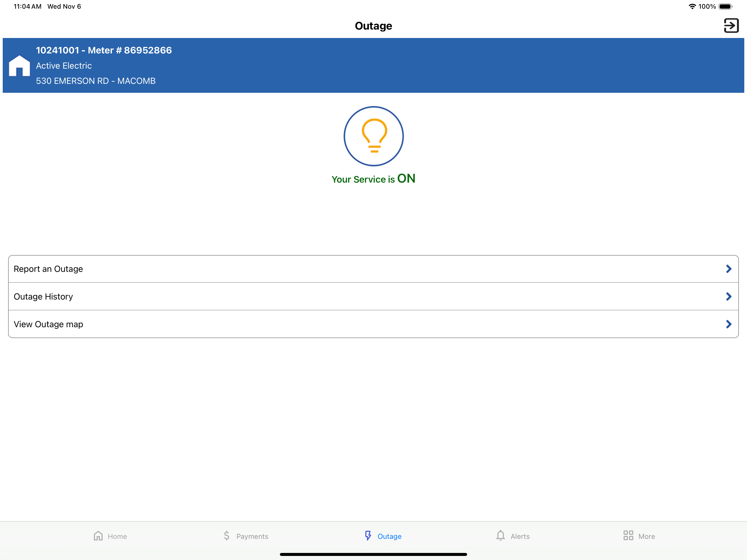The height and width of the screenshot is (560, 747).
Task: Tap the battery indicator in status bar
Action: click(725, 7)
